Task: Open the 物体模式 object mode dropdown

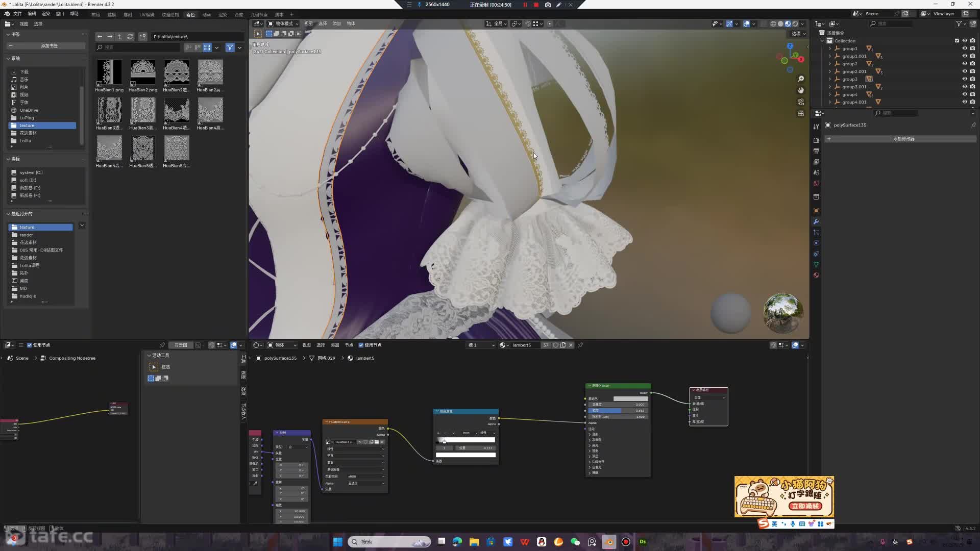Action: click(x=283, y=24)
